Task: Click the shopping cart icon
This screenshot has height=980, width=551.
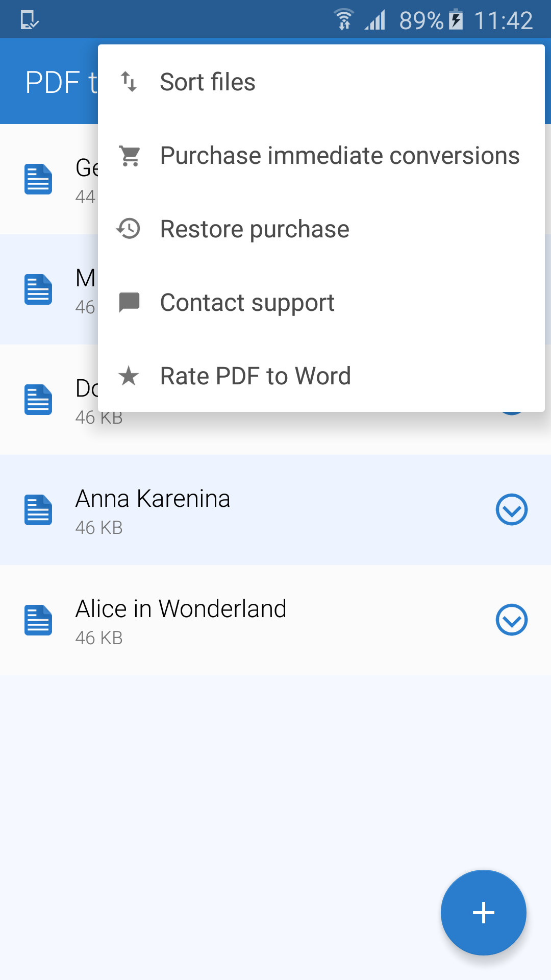Action: click(x=130, y=156)
